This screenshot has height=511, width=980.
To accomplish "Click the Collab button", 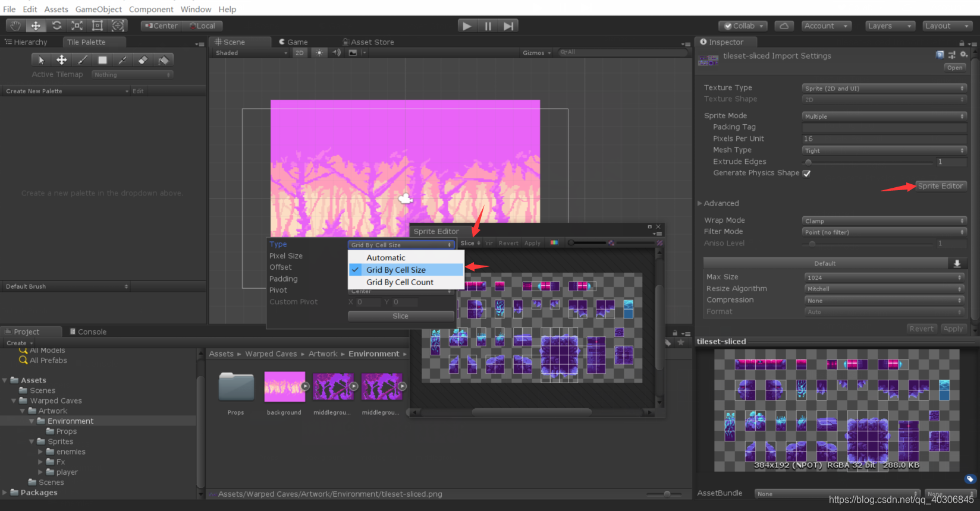I will tap(743, 26).
